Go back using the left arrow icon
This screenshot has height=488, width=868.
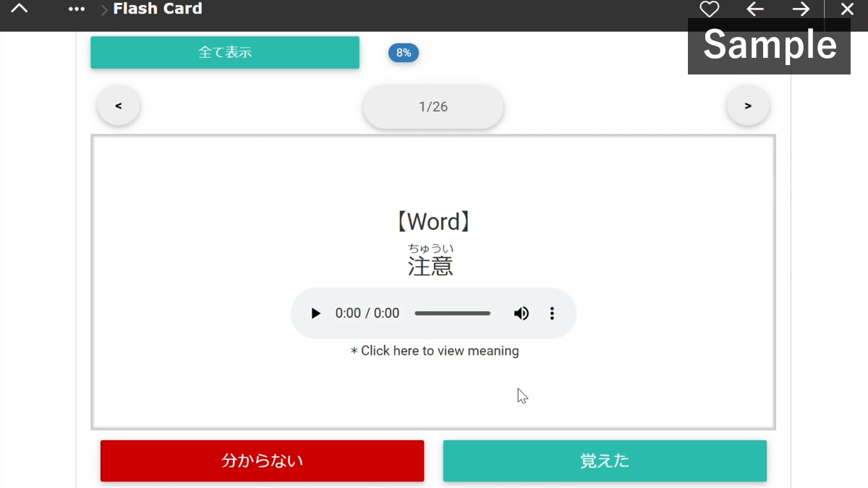(x=755, y=9)
